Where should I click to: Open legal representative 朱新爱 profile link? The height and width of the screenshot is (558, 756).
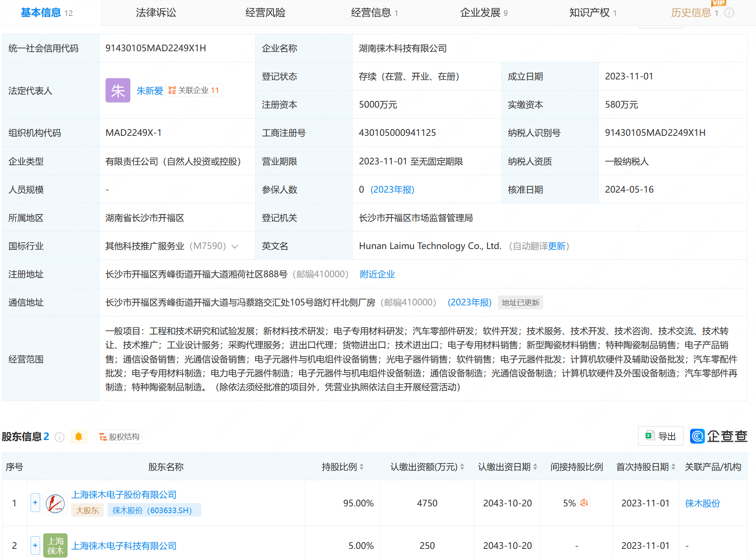150,91
